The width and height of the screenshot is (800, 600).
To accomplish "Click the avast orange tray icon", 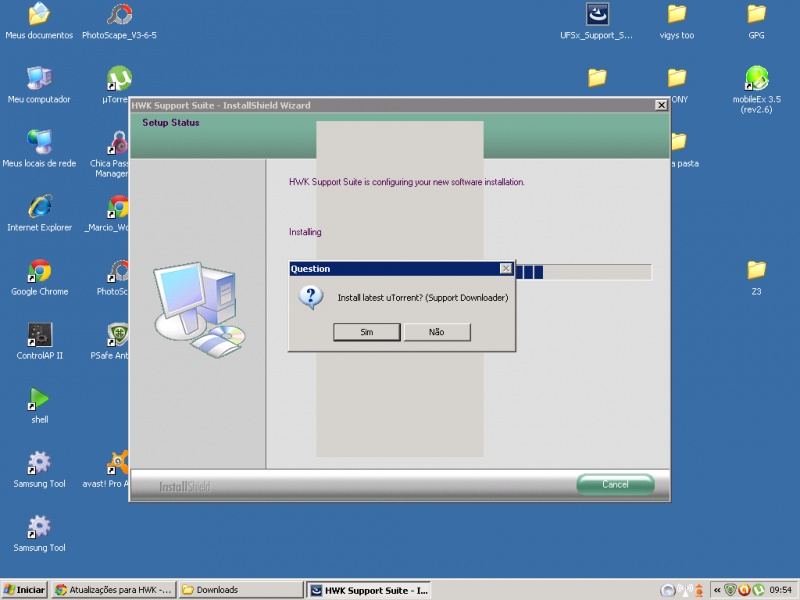I will pos(744,590).
